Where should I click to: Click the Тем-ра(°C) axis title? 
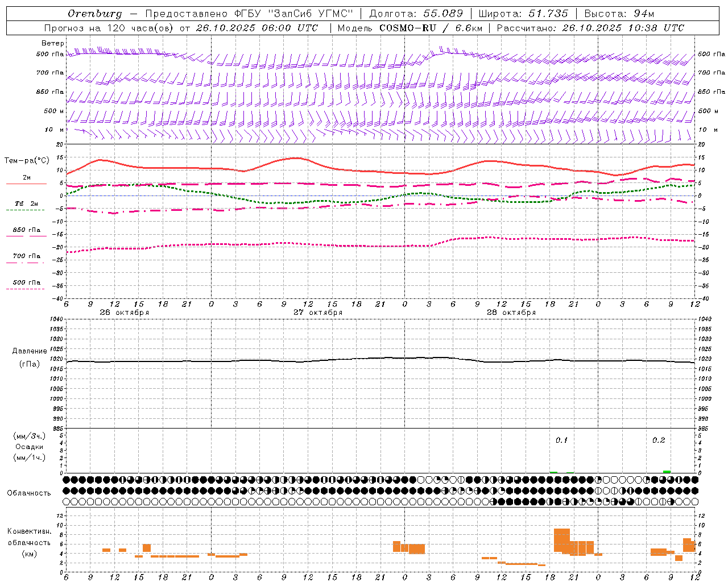[x=27, y=161]
